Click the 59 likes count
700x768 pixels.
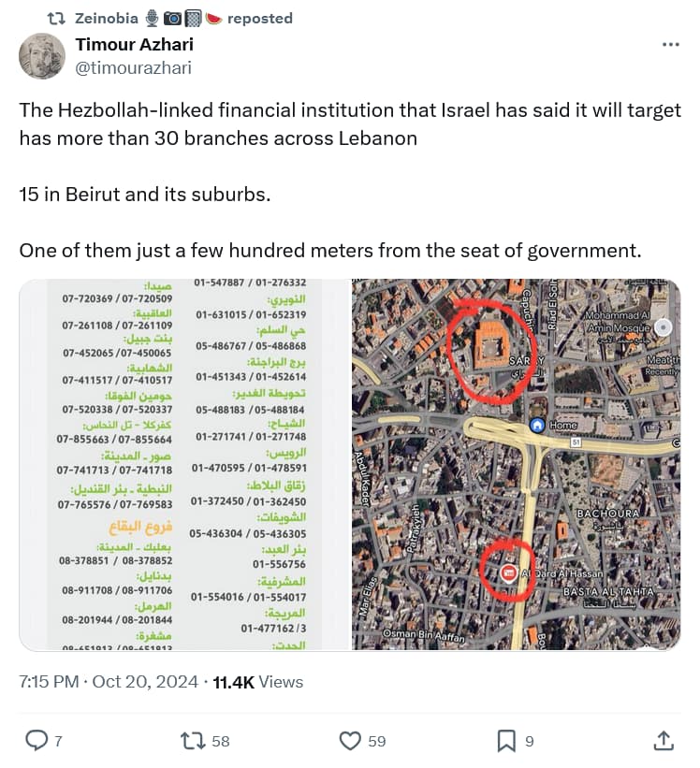pyautogui.click(x=377, y=741)
